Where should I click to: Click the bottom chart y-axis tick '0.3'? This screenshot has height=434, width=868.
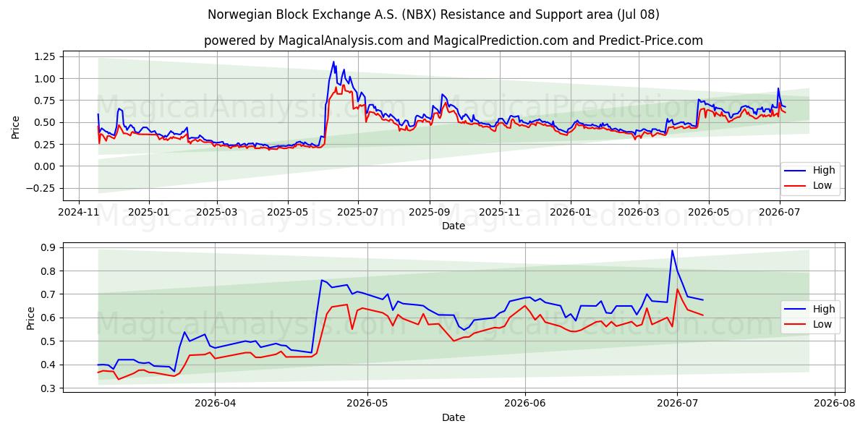point(49,388)
